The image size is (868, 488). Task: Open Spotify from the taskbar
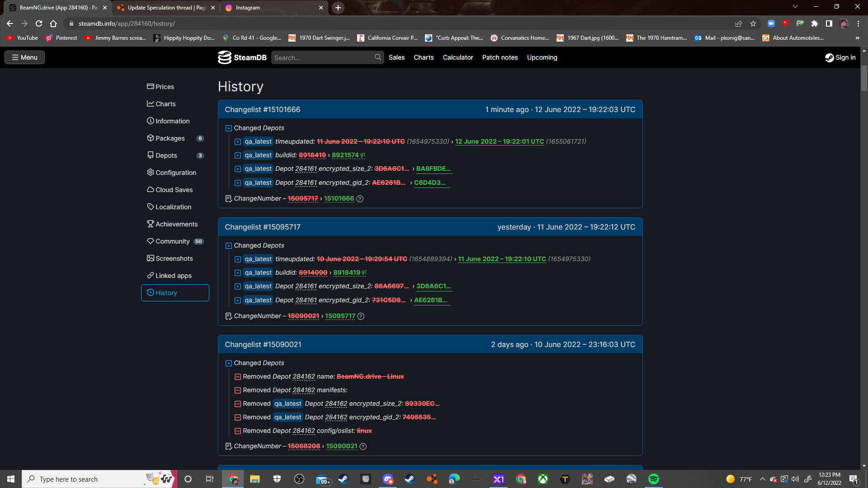(654, 479)
